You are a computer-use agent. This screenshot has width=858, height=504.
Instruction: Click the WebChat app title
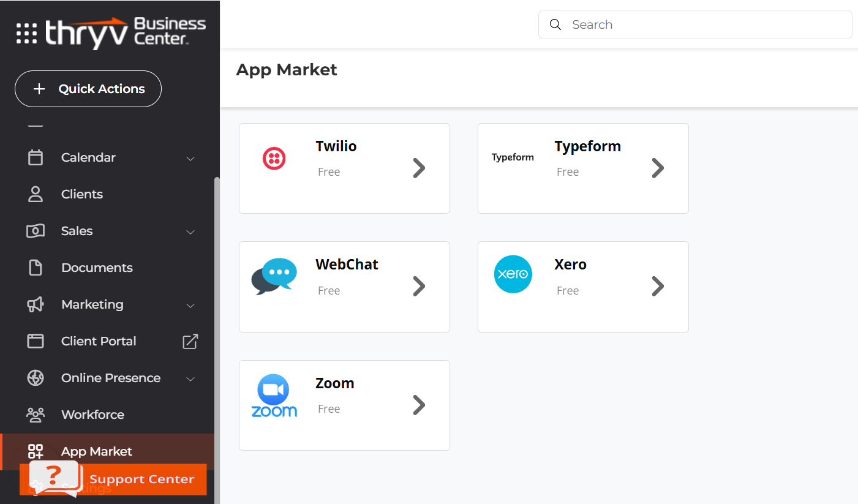click(x=347, y=265)
